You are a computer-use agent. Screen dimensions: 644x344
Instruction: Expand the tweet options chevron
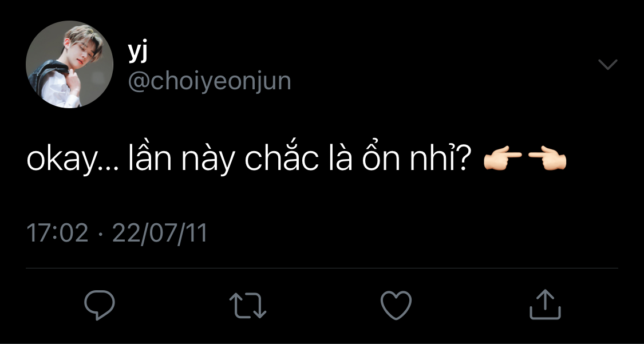(608, 65)
